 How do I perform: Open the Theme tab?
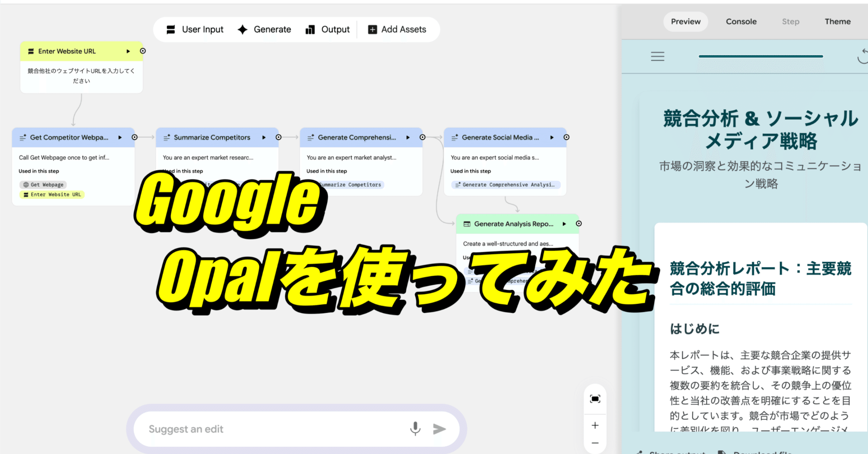click(x=838, y=21)
